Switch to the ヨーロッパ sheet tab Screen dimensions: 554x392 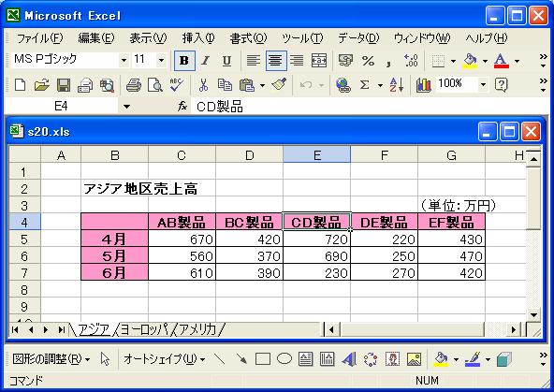point(145,330)
